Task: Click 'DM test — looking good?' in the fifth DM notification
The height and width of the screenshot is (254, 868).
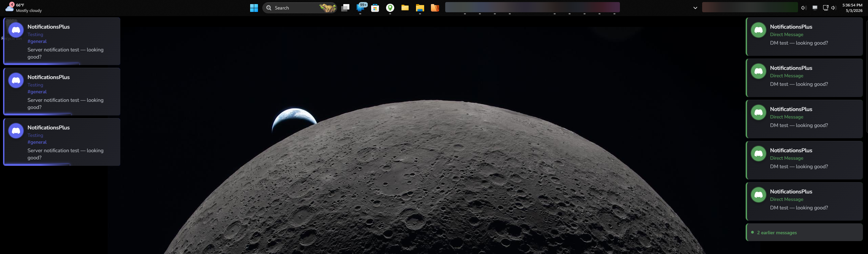Action: click(x=799, y=208)
